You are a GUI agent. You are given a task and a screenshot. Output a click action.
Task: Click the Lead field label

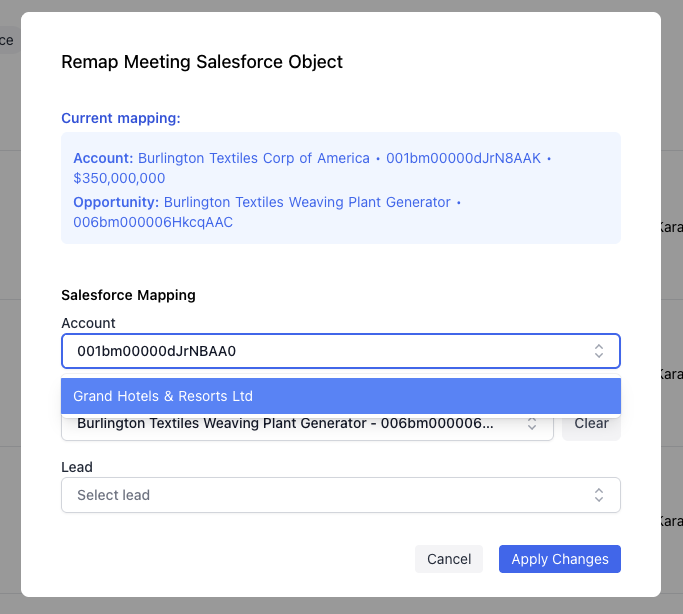[77, 467]
